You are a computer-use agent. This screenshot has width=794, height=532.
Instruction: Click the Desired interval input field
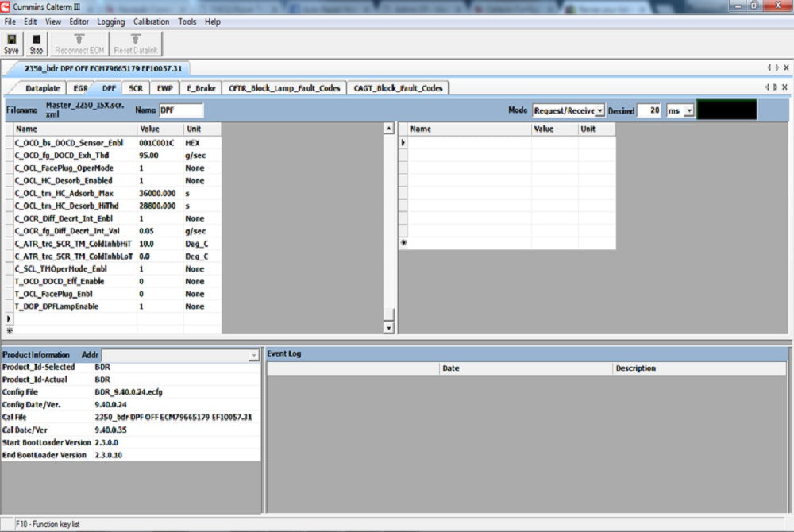pyautogui.click(x=649, y=111)
